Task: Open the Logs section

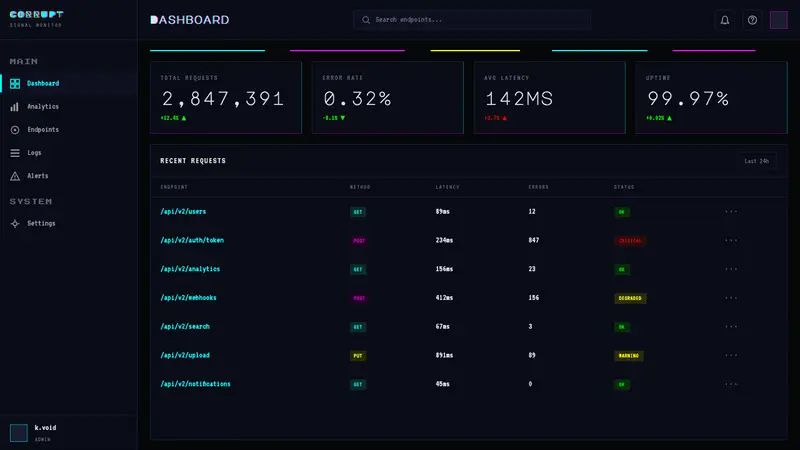Action: [68, 153]
